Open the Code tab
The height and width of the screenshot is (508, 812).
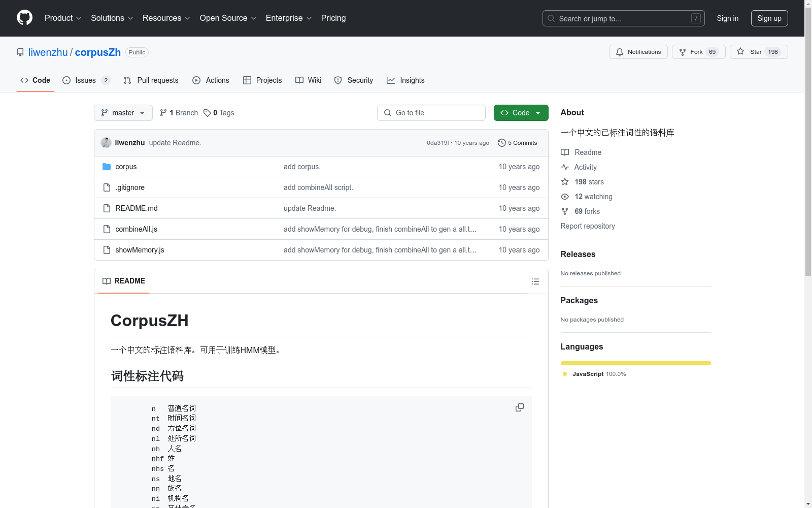36,80
